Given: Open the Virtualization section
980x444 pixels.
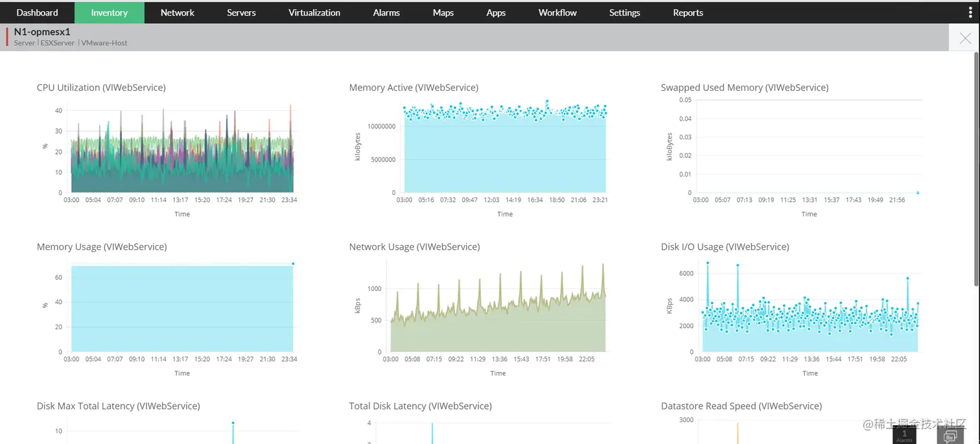Looking at the screenshot, I should 314,12.
